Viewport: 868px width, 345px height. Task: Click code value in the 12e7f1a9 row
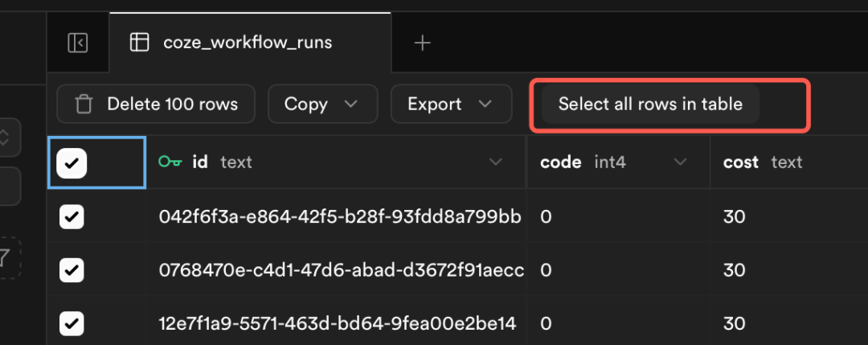coord(547,323)
